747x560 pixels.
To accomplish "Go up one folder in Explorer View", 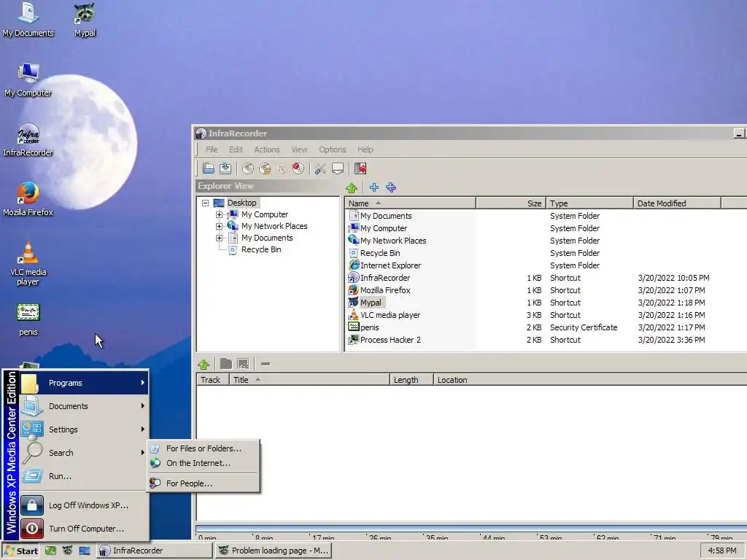I will (x=352, y=187).
